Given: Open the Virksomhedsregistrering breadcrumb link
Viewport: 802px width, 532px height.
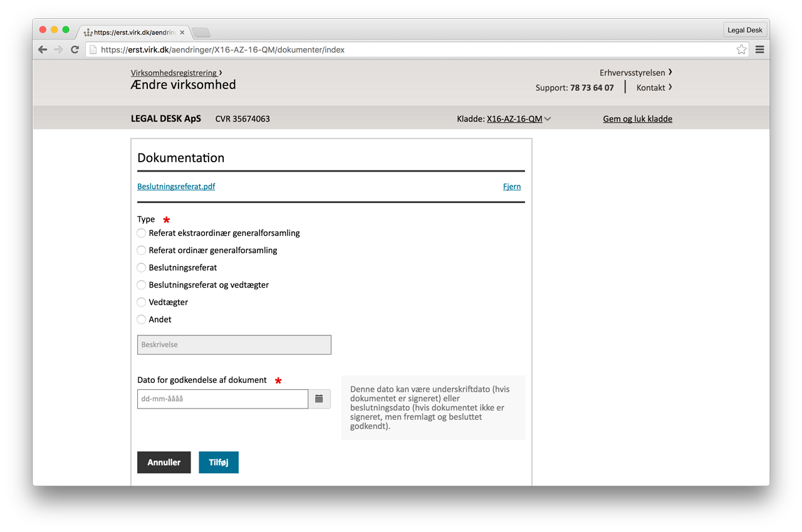Looking at the screenshot, I should tap(174, 73).
